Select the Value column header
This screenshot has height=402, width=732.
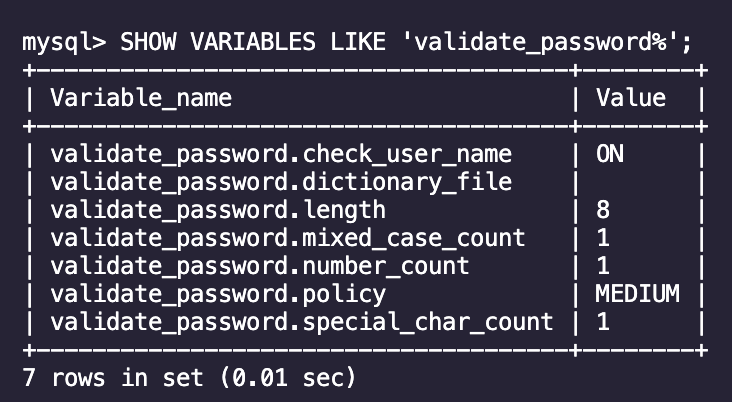click(631, 98)
